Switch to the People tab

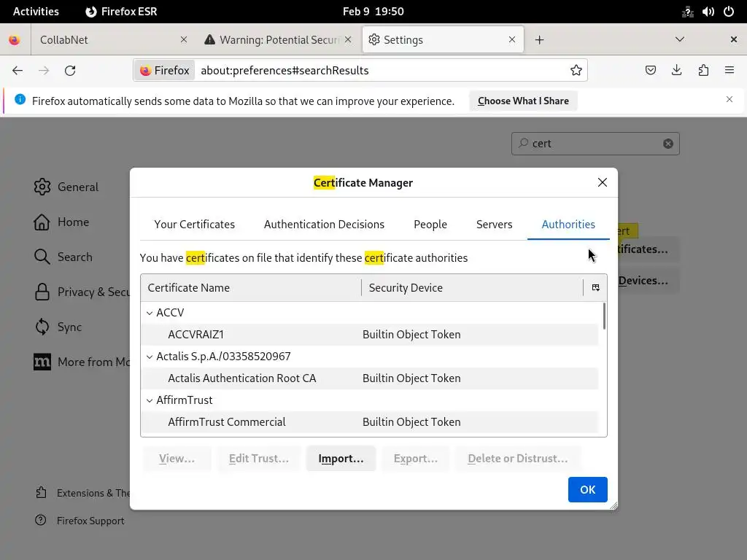tap(430, 225)
